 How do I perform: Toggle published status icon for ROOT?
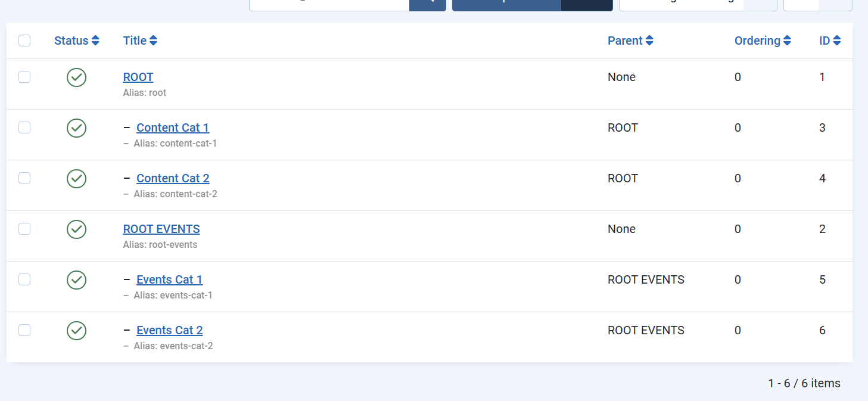[76, 77]
